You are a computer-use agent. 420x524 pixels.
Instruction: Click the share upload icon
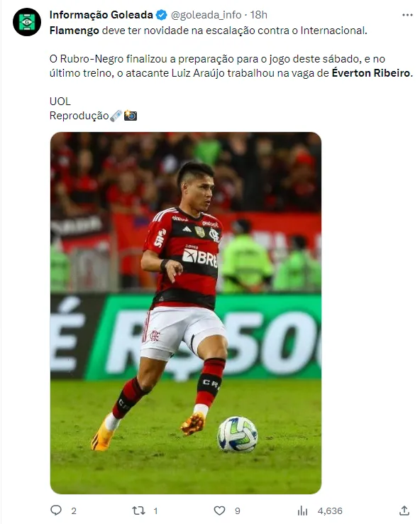(404, 511)
